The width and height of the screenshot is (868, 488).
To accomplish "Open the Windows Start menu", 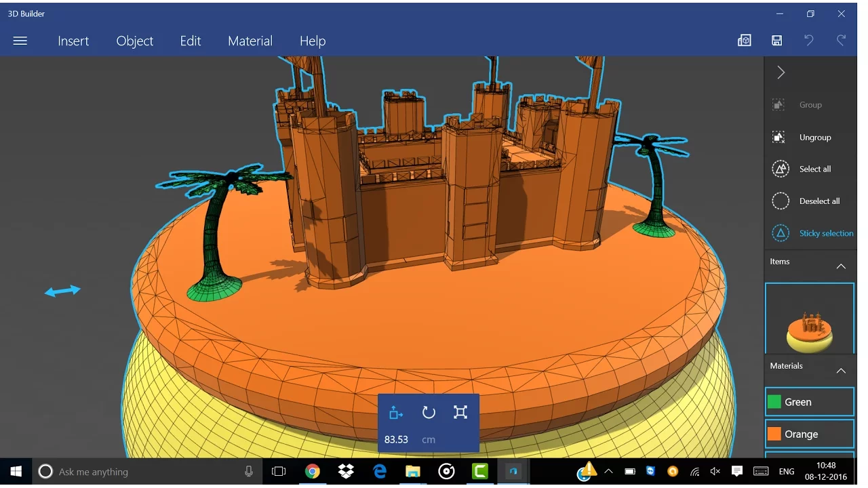I will 16,472.
